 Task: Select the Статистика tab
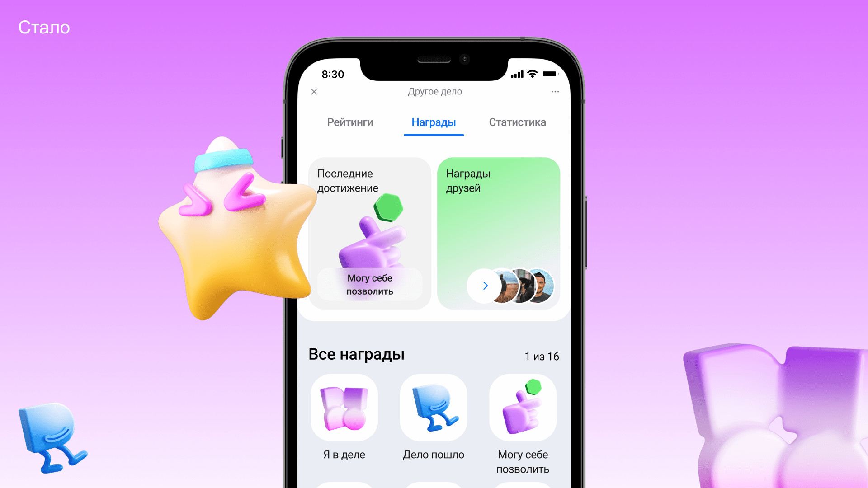517,123
